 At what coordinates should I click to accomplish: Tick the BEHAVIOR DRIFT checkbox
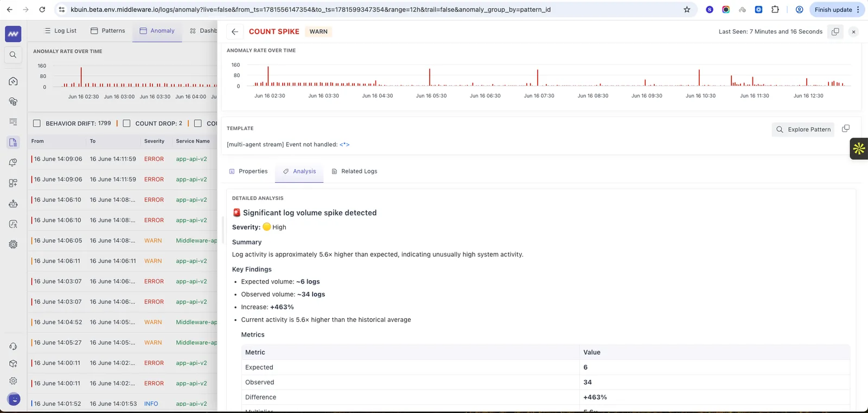(x=37, y=124)
